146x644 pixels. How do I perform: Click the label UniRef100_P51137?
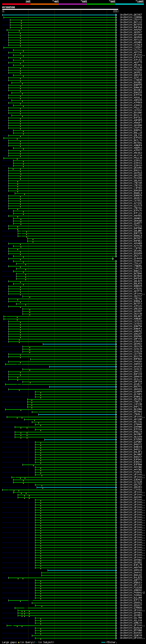coord(131,108)
